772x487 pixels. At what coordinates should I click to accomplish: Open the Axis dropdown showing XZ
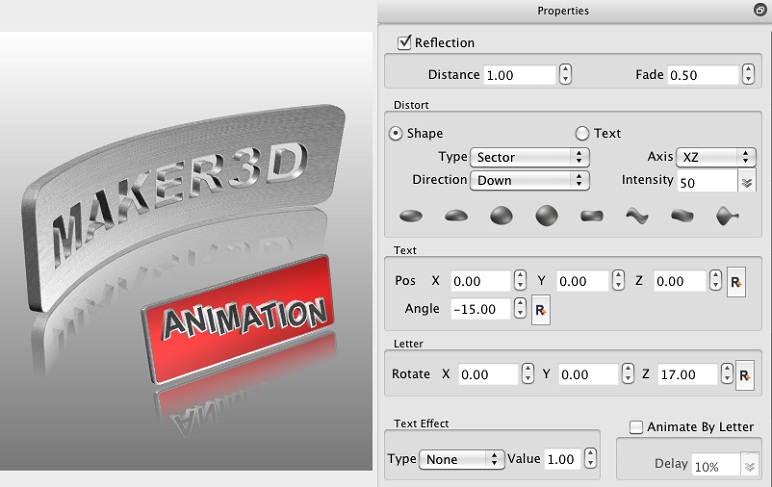pos(716,157)
